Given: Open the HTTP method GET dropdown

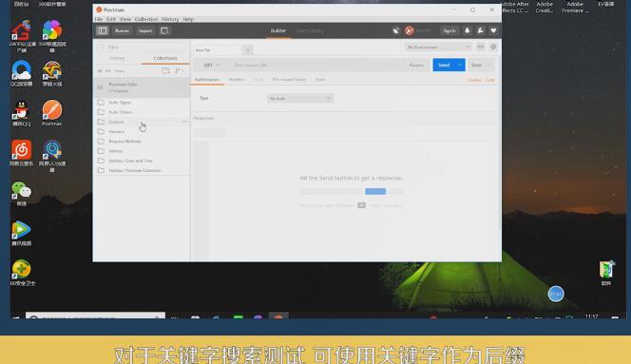Looking at the screenshot, I should tap(211, 65).
